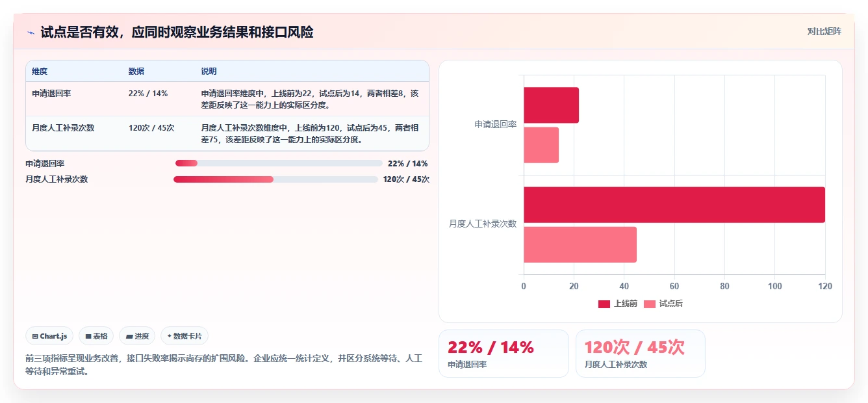The height and width of the screenshot is (403, 868).
Task: Select the 月度人工补录次数 cell in the table
Action: pos(63,127)
